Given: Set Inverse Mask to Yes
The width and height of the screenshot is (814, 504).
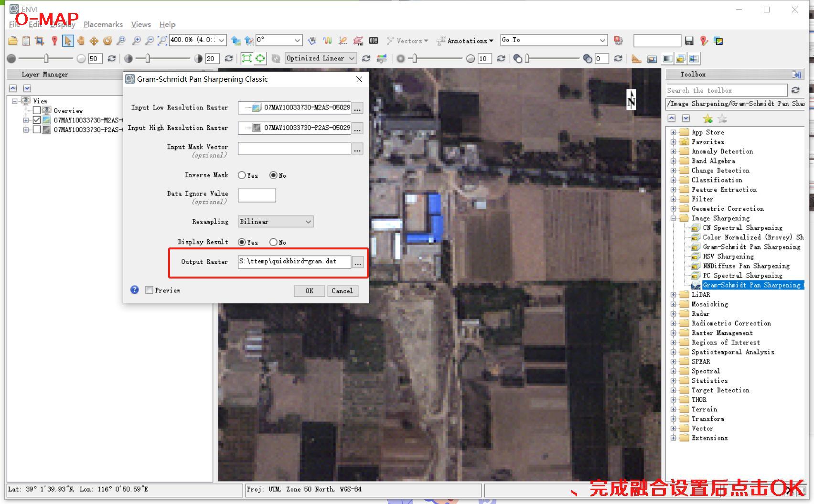Looking at the screenshot, I should (x=242, y=175).
